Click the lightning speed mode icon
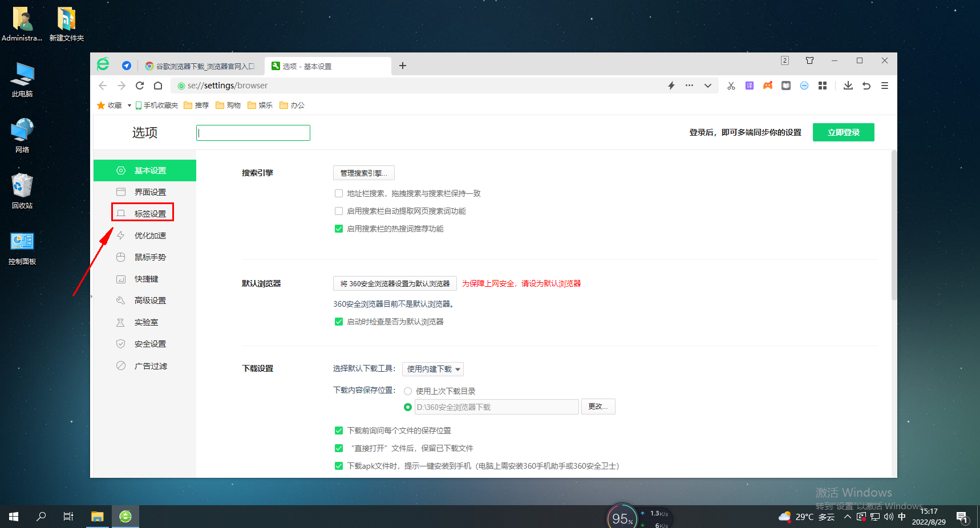Image resolution: width=980 pixels, height=528 pixels. click(671, 86)
